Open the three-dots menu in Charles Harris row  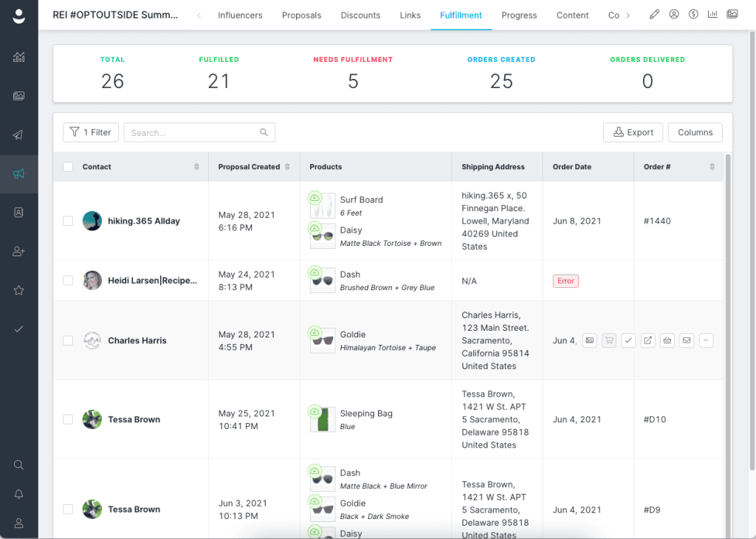706,340
